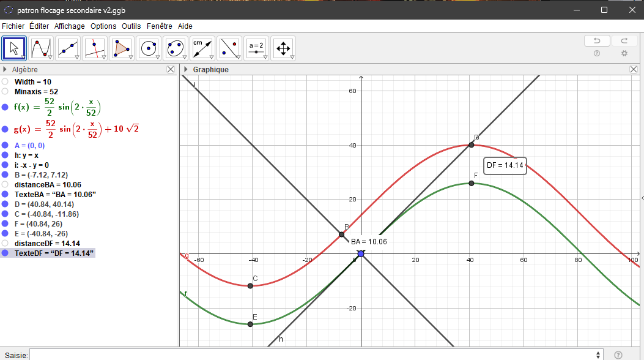Open the Options menu
This screenshot has height=360, width=644.
[x=103, y=26]
